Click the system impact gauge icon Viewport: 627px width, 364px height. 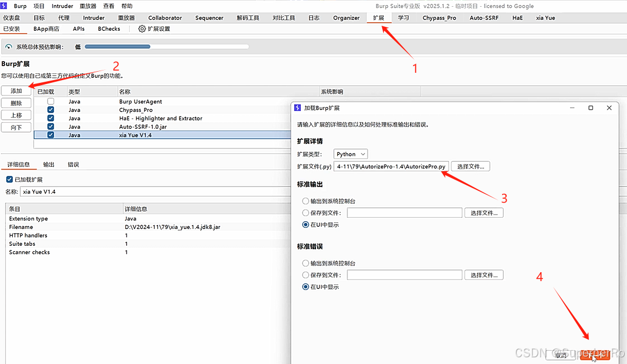(x=8, y=46)
